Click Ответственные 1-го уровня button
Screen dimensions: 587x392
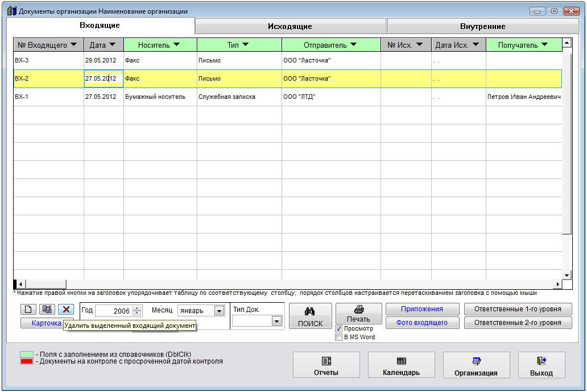click(518, 309)
